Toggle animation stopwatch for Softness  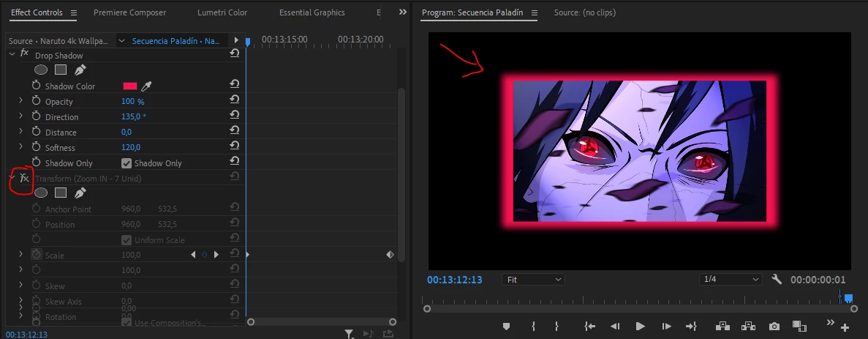coord(37,146)
